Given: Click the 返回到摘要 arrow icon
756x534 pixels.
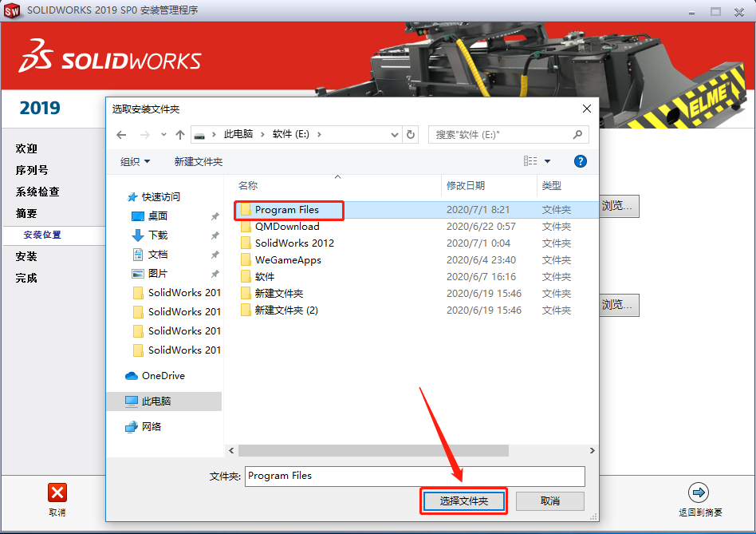Looking at the screenshot, I should 699,492.
